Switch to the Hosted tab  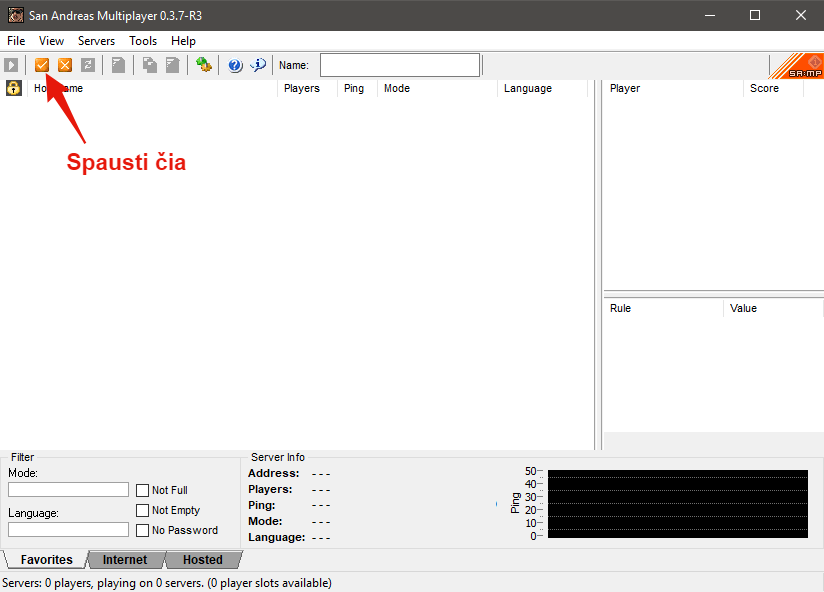(203, 560)
